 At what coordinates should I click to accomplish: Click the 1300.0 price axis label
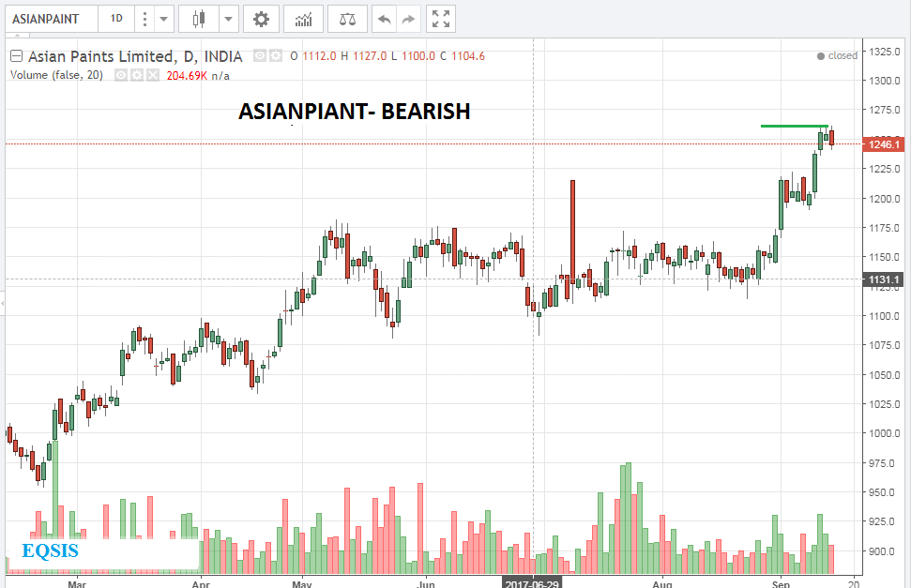[x=885, y=81]
